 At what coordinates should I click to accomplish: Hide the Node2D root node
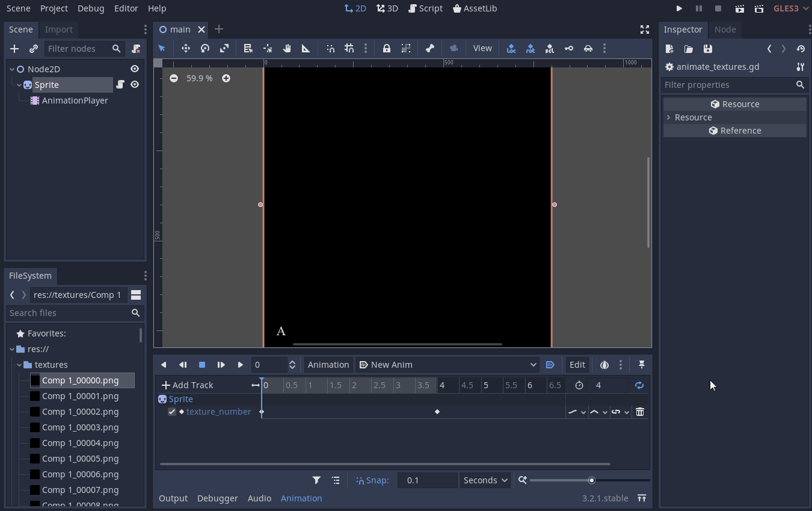click(134, 68)
